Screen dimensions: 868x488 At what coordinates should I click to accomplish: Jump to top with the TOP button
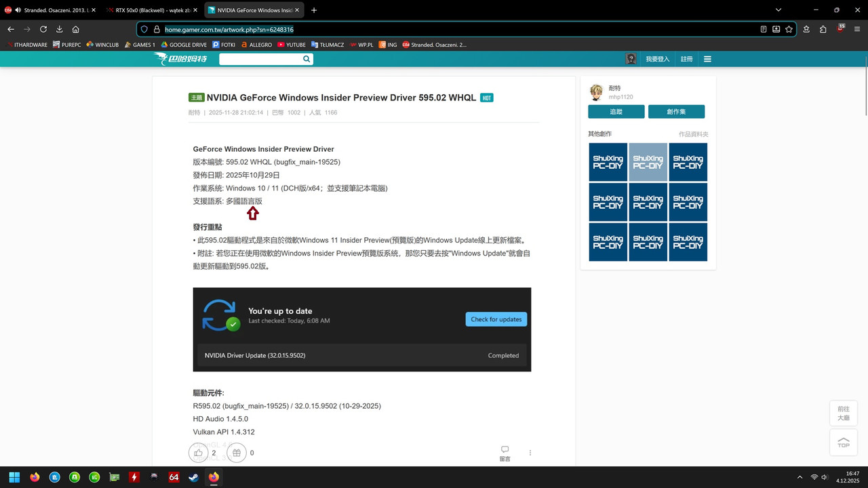pyautogui.click(x=843, y=443)
